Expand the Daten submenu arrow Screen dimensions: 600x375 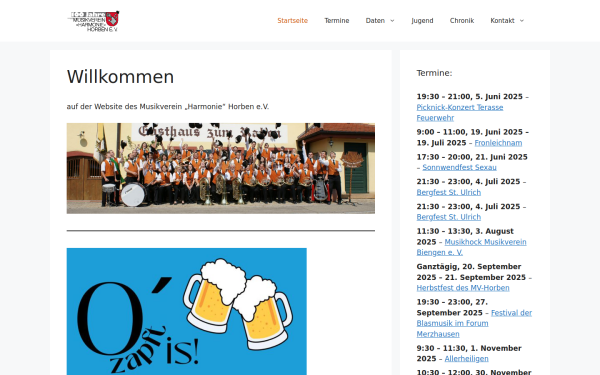(x=392, y=21)
